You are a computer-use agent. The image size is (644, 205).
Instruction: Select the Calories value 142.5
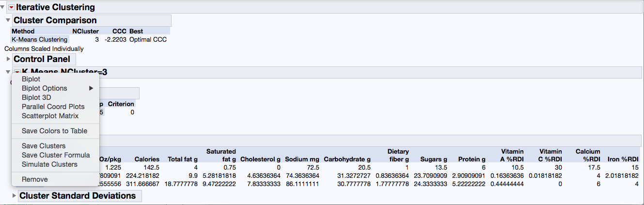[x=151, y=167]
